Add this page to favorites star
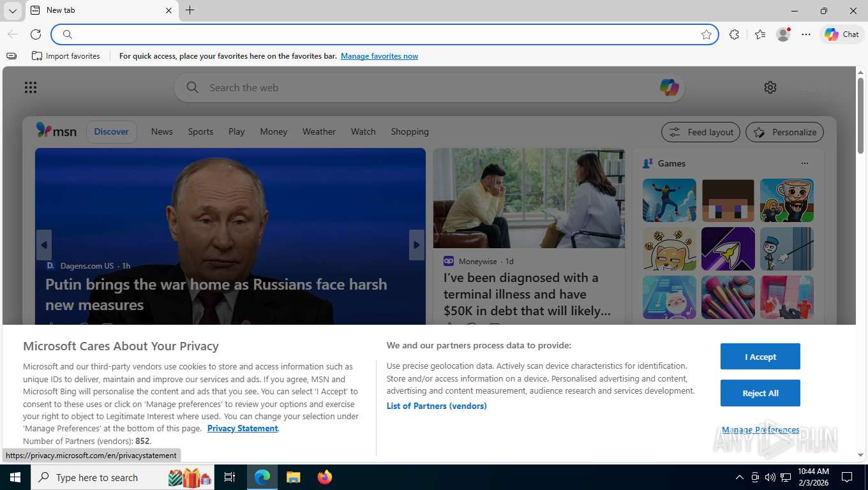Image resolution: width=868 pixels, height=490 pixels. click(706, 34)
